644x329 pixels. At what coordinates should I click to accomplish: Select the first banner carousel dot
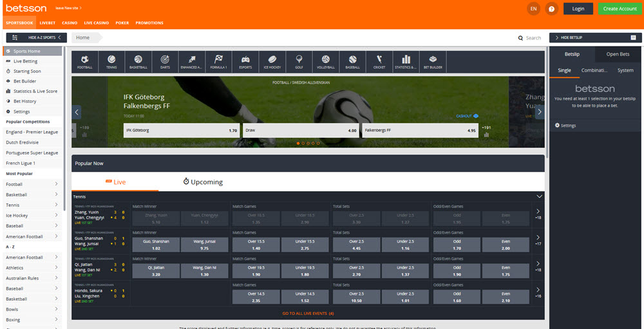(298, 144)
